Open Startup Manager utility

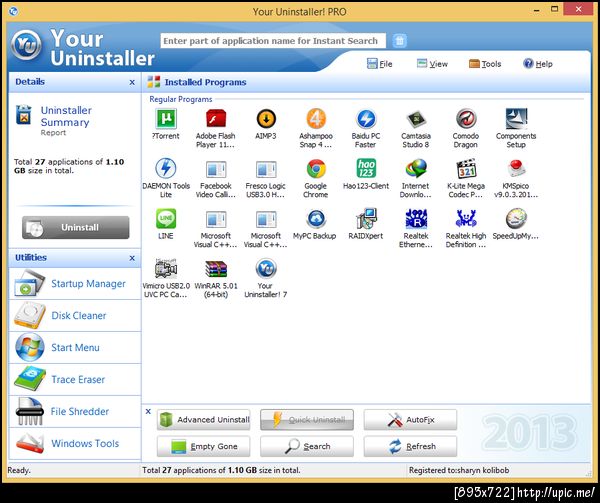(x=75, y=283)
